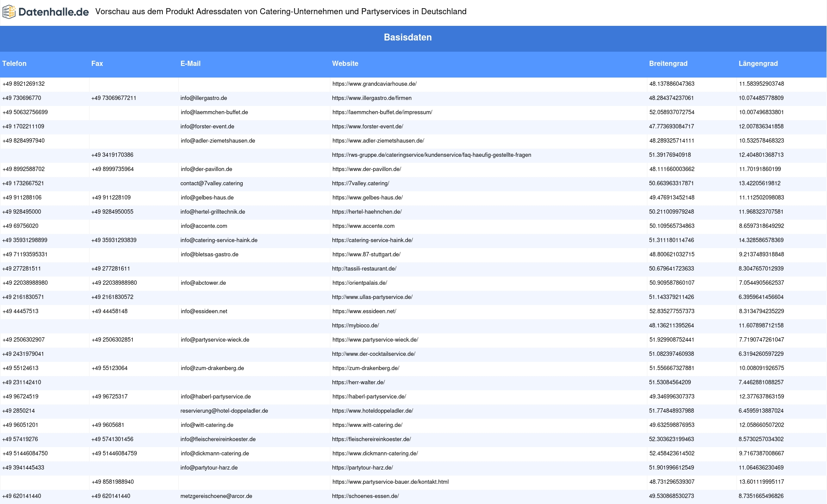Select the Telefon column header
Image resolution: width=827 pixels, height=504 pixels.
coord(14,63)
